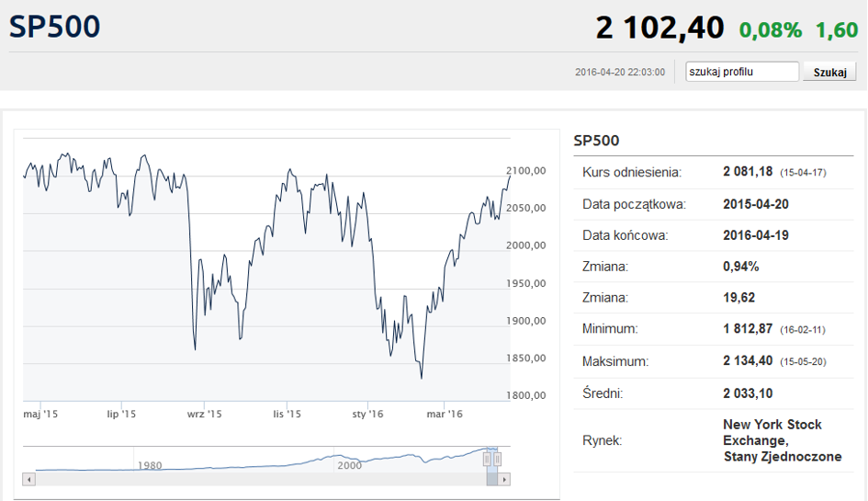Click the navigator scrollbar thumb
Image resolution: width=868 pixels, height=501 pixels.
click(491, 479)
